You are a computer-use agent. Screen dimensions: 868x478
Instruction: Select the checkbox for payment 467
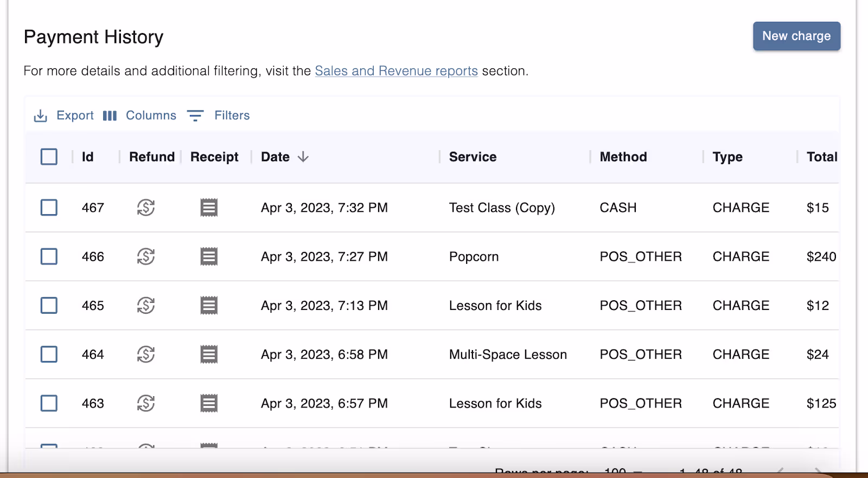pyautogui.click(x=49, y=208)
